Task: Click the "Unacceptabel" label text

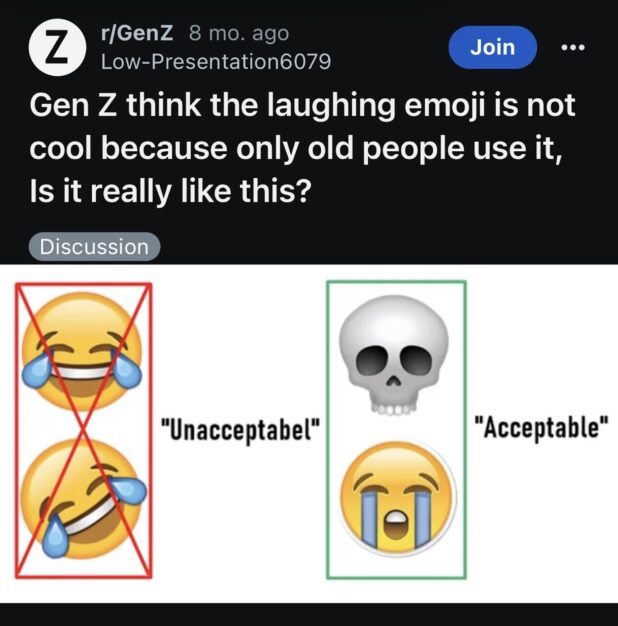Action: coord(240,431)
